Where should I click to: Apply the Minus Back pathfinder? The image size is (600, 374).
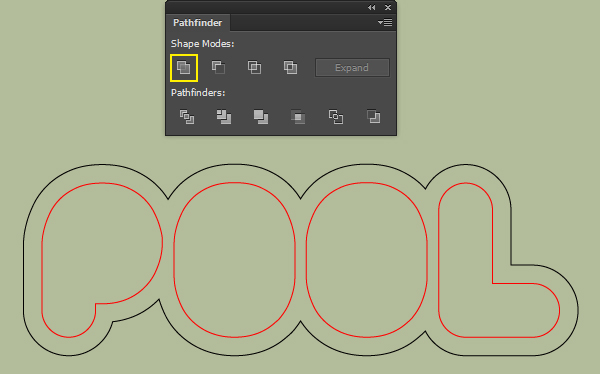[x=373, y=116]
